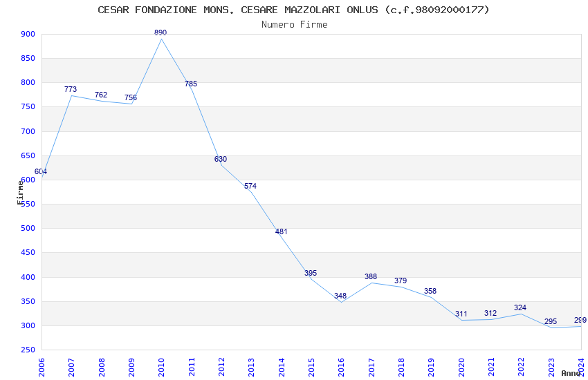
Task: Select the 762 data label at 2008
Action: 101,95
